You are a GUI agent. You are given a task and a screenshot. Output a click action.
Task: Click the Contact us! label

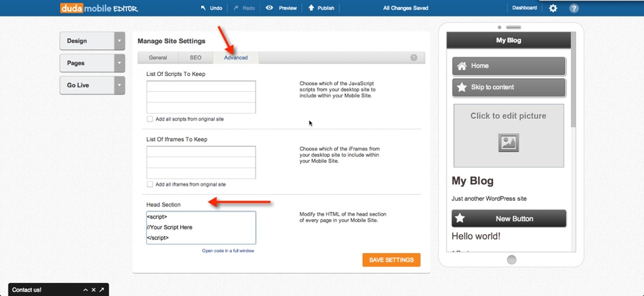pos(26,290)
